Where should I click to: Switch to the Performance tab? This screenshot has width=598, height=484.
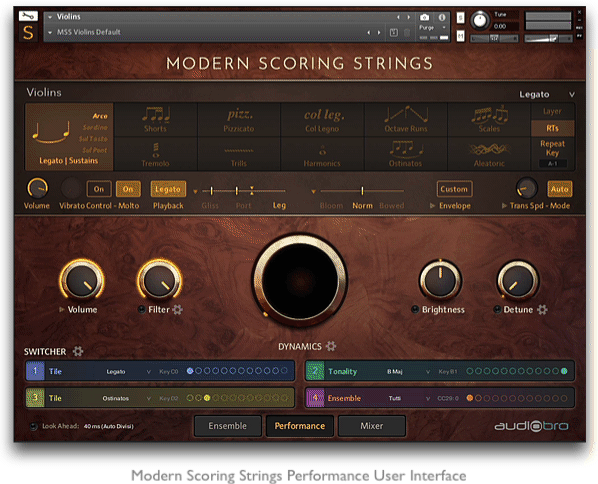(300, 426)
